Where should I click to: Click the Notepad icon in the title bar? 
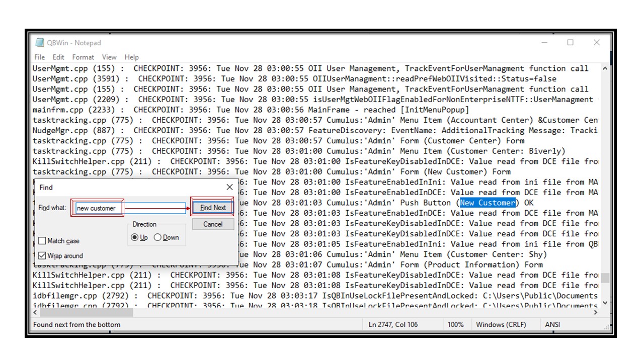(39, 43)
